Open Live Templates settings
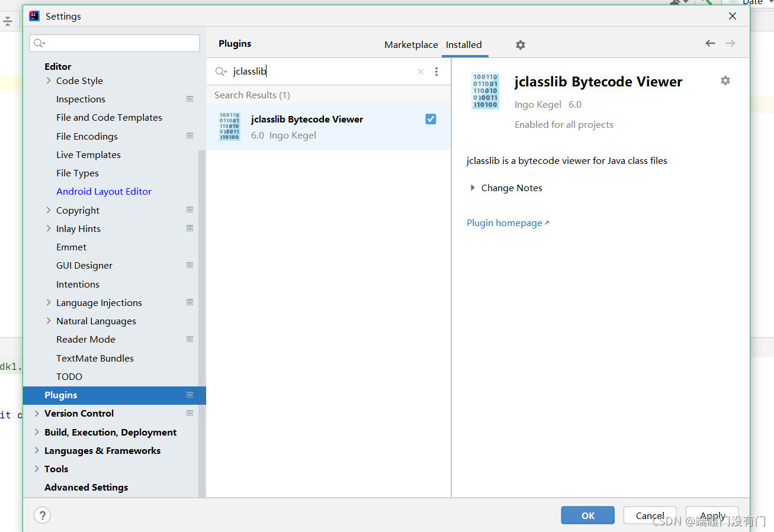 tap(88, 154)
